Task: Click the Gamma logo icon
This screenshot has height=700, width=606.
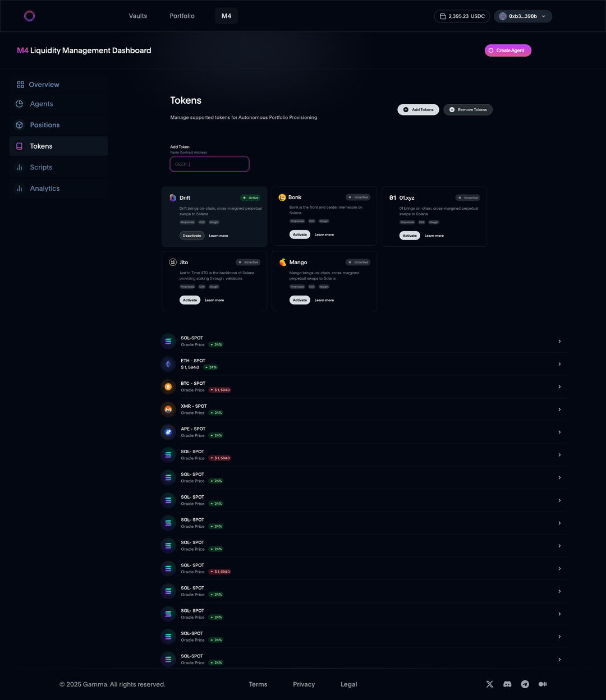Action: click(x=30, y=16)
